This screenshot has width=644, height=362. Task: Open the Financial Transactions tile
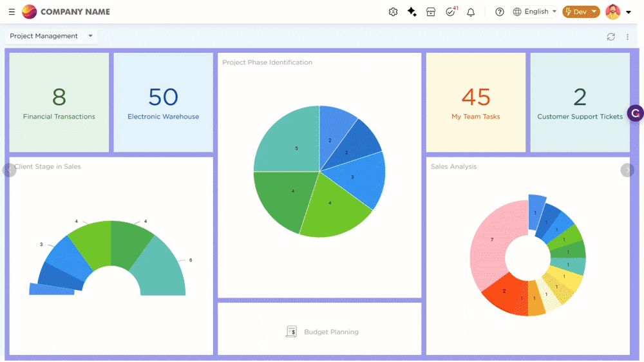59,102
